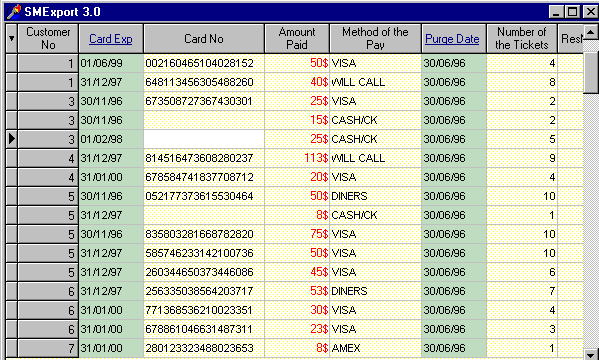Click card number 280123323488023653
The width and height of the screenshot is (599, 360).
(x=199, y=349)
